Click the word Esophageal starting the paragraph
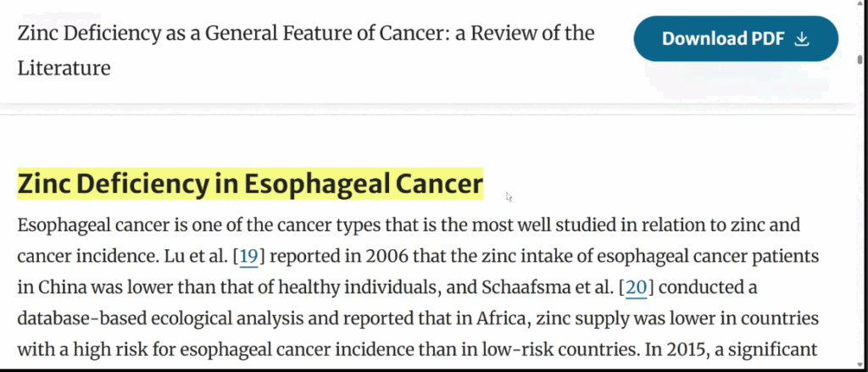Viewport: 868px width, 372px height. pyautogui.click(x=64, y=225)
